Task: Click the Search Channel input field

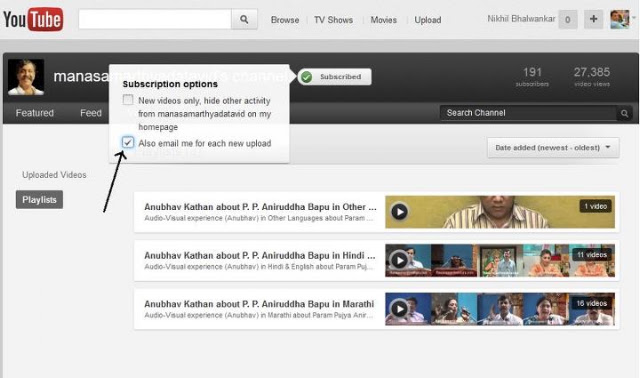Action: [x=529, y=113]
